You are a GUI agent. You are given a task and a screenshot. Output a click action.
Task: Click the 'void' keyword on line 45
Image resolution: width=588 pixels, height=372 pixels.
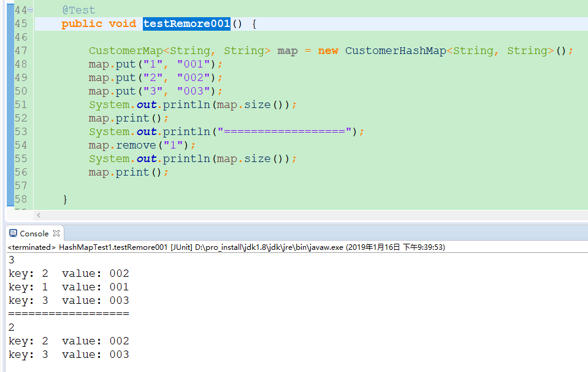122,24
